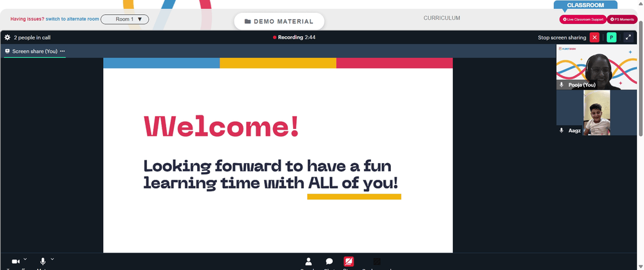644x270 pixels.
Task: Open the Chat bubble icon
Action: [329, 262]
